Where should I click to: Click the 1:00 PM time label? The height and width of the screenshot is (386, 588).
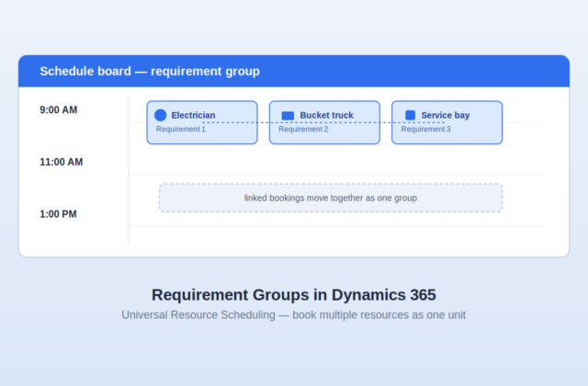point(58,214)
